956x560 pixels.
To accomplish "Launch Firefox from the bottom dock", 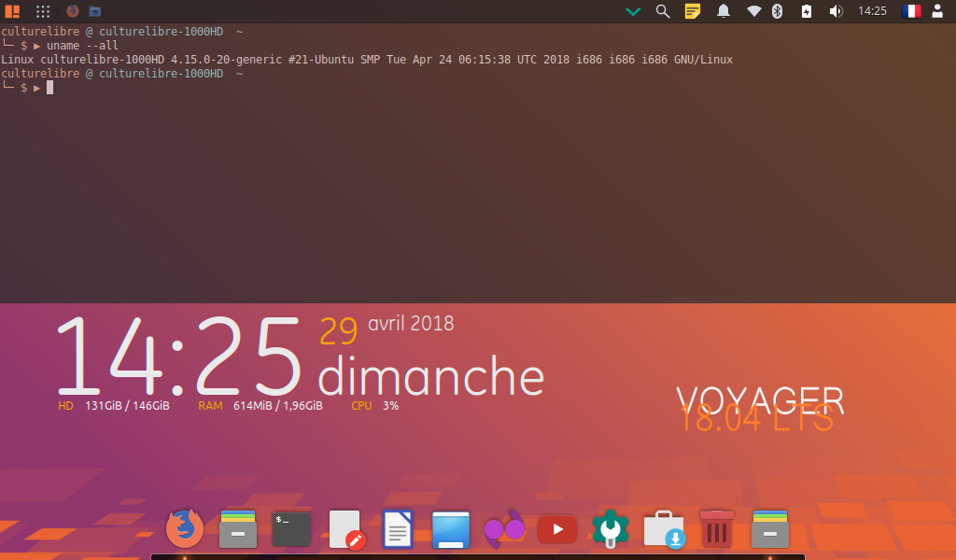I will tap(185, 529).
